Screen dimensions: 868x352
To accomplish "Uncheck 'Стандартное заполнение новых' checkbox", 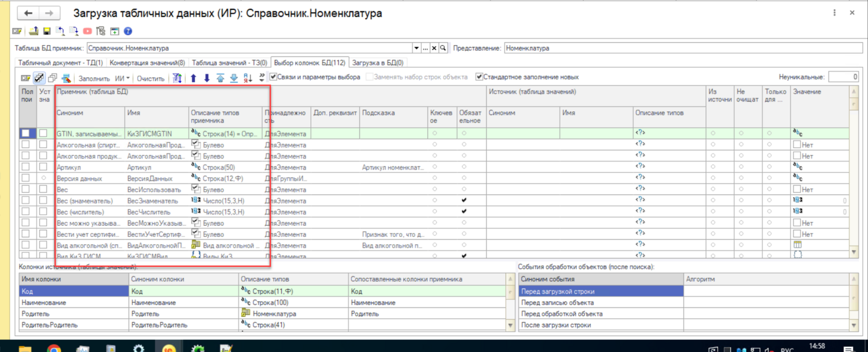I will [479, 77].
